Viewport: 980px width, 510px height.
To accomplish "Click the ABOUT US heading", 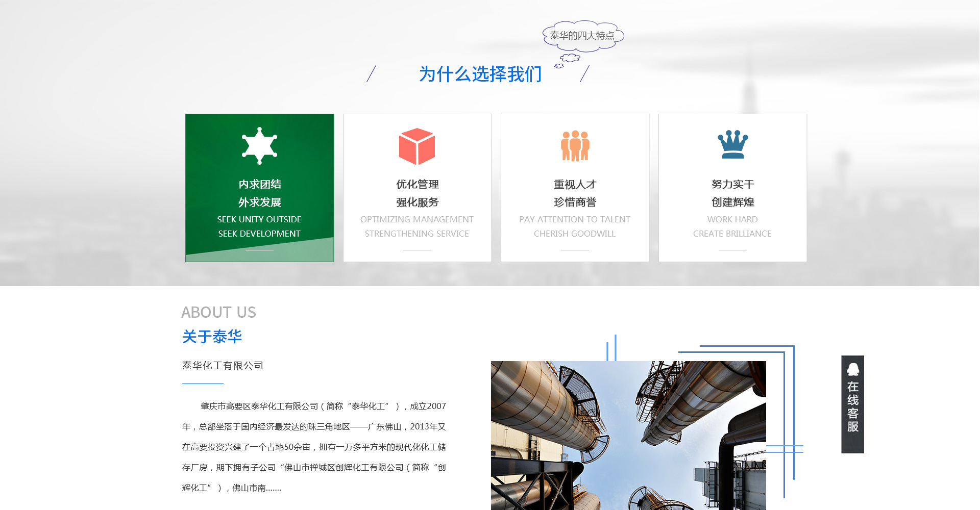I will pyautogui.click(x=218, y=312).
